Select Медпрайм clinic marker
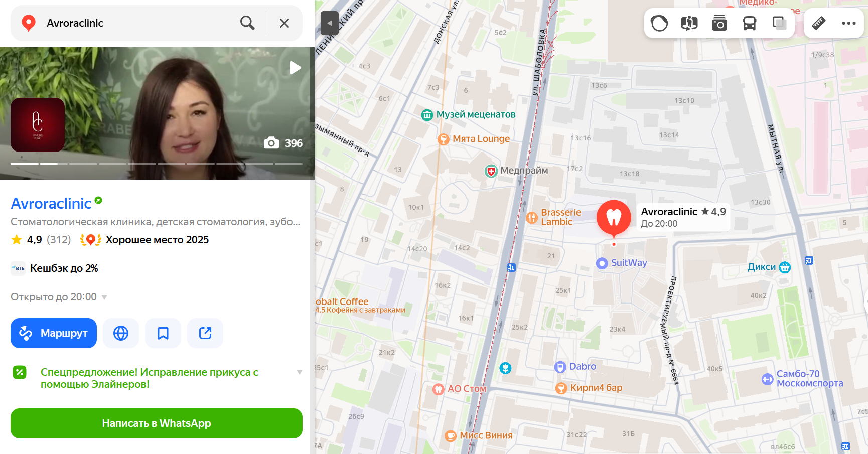 pyautogui.click(x=516, y=171)
